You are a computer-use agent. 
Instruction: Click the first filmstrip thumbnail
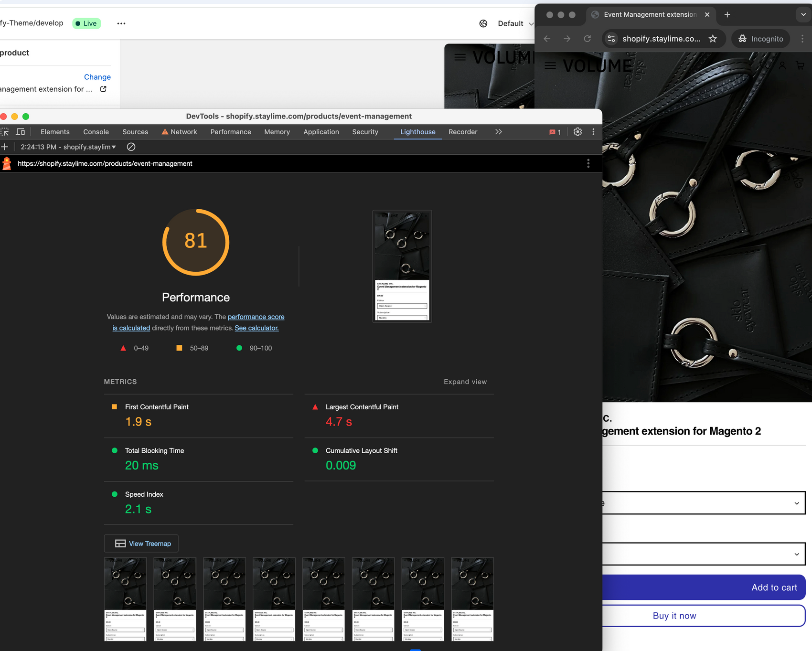[x=125, y=599]
